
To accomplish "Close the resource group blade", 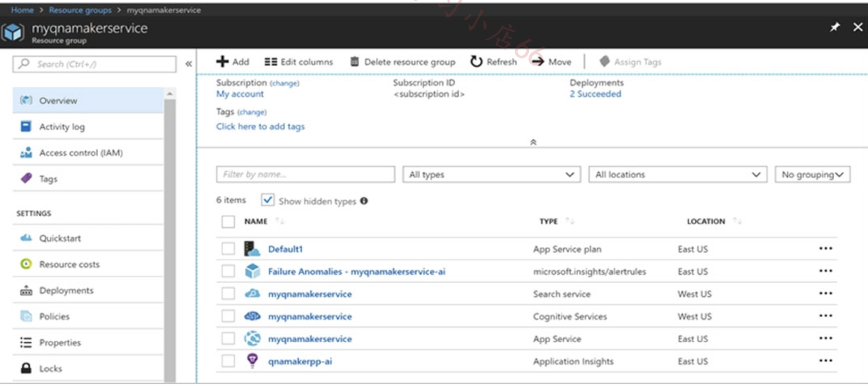I will [x=858, y=27].
